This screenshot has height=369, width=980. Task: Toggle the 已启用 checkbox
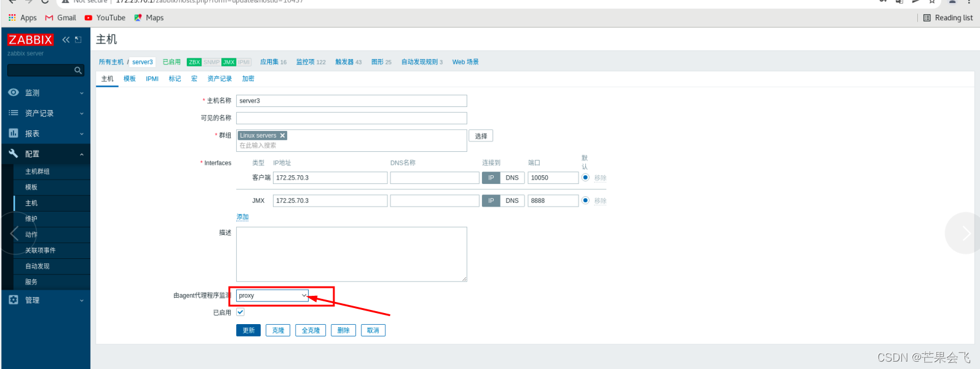point(240,312)
